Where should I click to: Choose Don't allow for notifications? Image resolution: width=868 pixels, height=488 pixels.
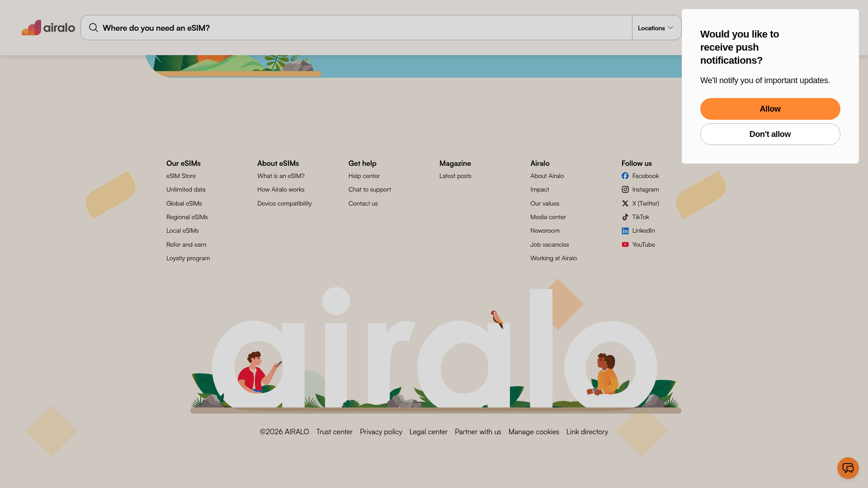pyautogui.click(x=770, y=134)
